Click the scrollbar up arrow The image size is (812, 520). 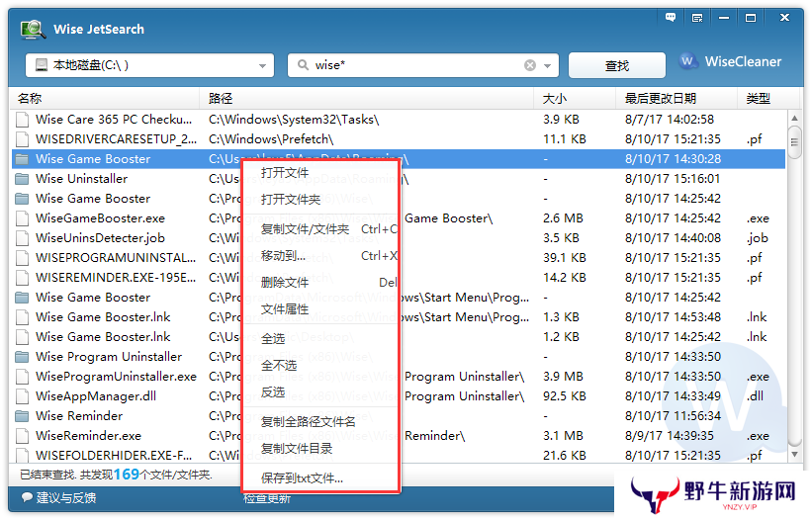tap(794, 119)
